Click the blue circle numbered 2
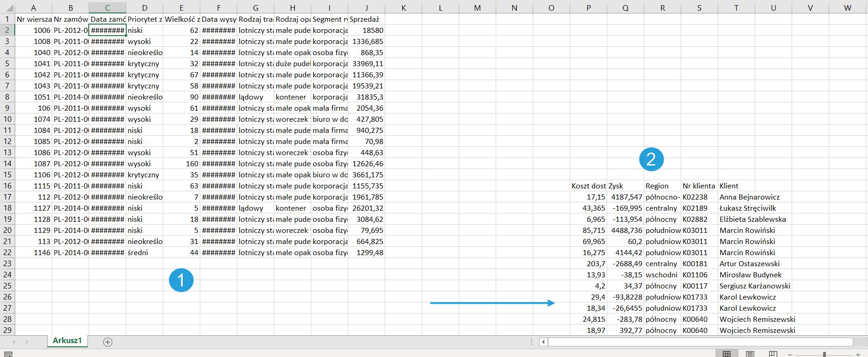 pos(651,159)
